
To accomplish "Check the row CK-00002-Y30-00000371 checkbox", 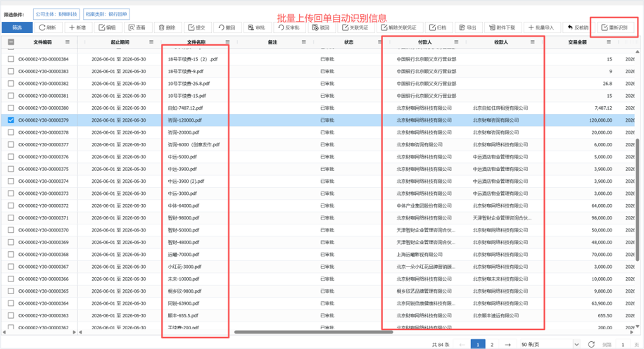I will (11, 217).
